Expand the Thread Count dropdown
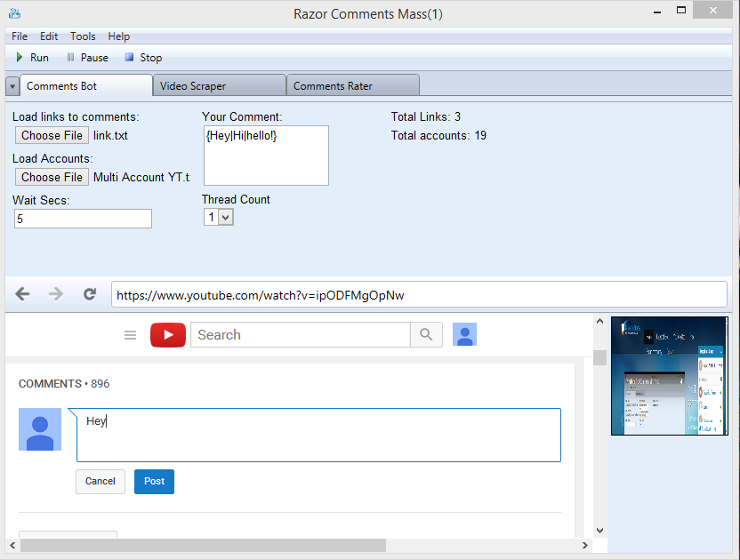Viewport: 740px width, 560px height. pyautogui.click(x=225, y=217)
